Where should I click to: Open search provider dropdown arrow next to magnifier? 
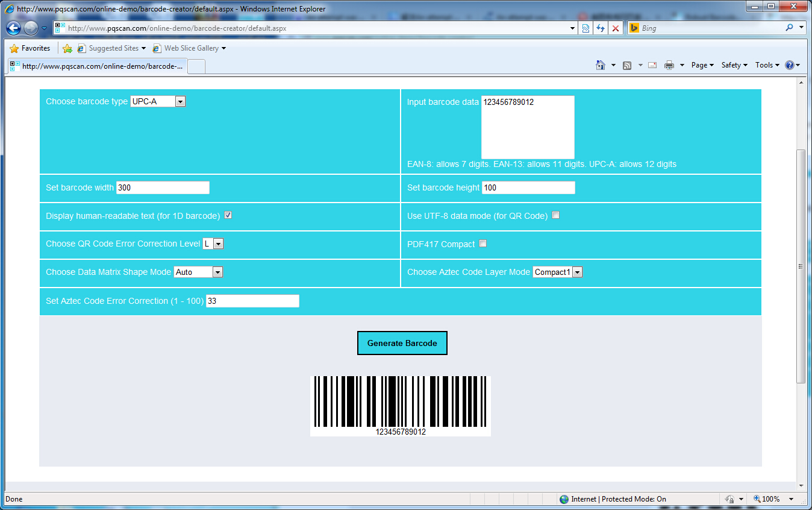pos(801,28)
